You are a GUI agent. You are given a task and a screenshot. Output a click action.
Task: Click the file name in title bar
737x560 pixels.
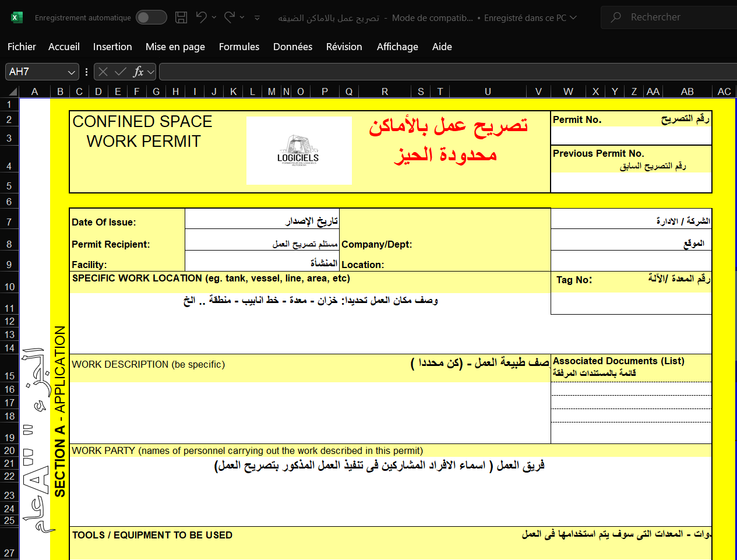(329, 18)
